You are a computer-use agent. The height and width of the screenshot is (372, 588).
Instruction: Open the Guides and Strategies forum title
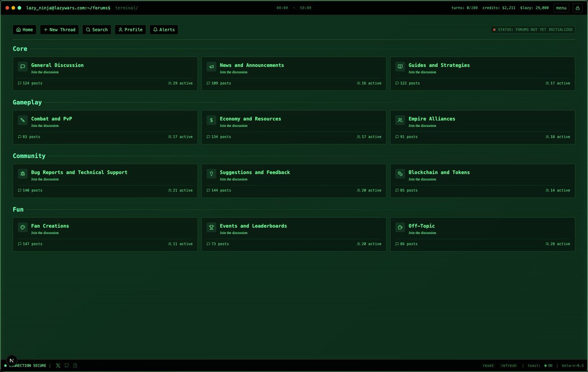pos(439,65)
